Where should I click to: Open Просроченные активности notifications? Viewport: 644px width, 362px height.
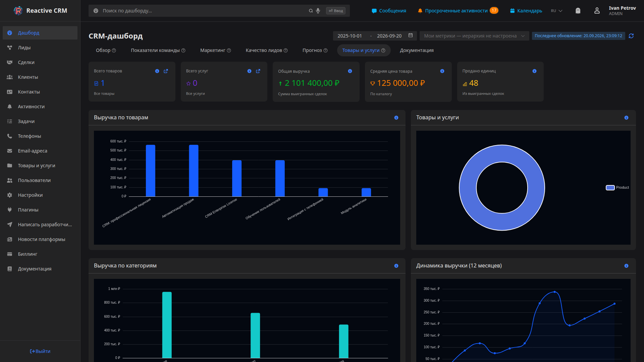pos(458,11)
